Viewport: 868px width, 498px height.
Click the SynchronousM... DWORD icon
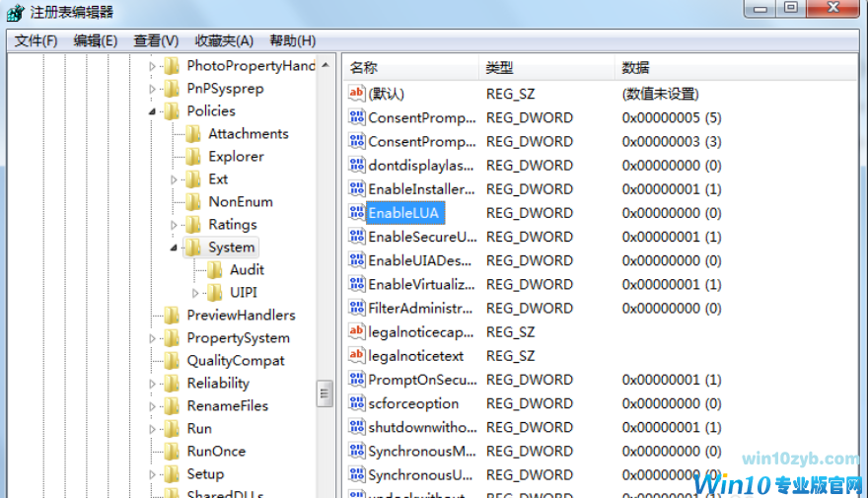tap(356, 450)
